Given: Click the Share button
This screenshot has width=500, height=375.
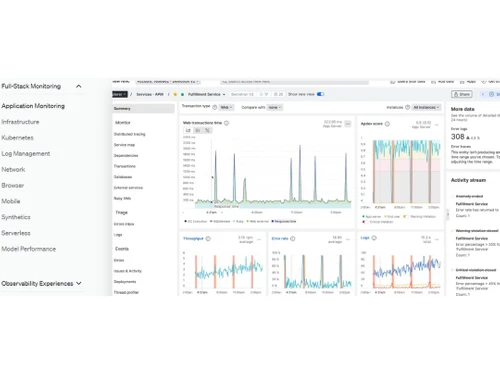Looking at the screenshot, I should (x=462, y=94).
